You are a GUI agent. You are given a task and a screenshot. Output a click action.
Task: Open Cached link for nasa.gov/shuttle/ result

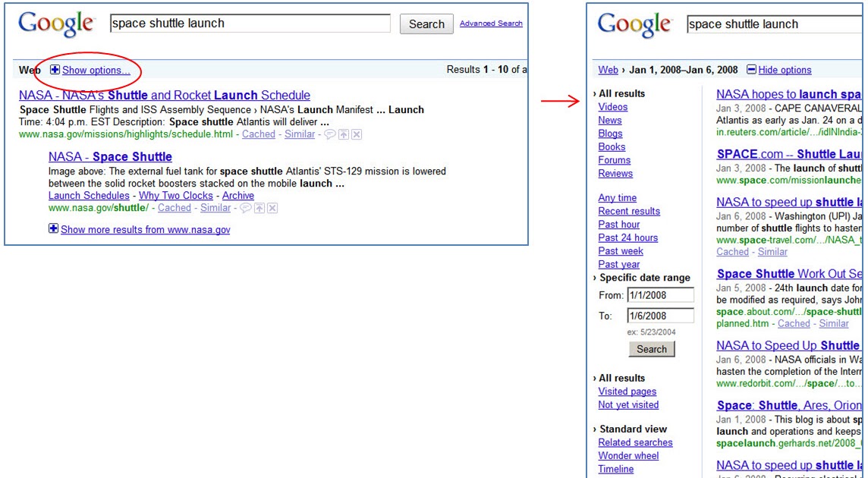click(175, 208)
